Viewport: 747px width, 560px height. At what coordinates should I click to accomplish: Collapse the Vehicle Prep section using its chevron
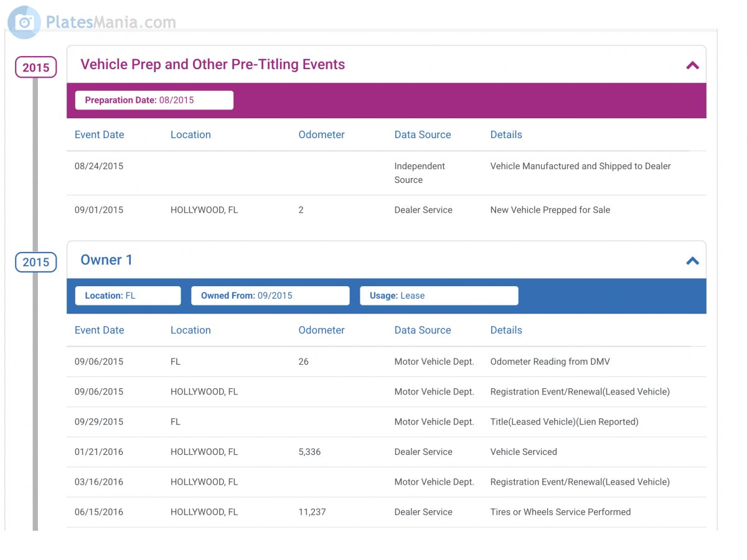point(692,65)
